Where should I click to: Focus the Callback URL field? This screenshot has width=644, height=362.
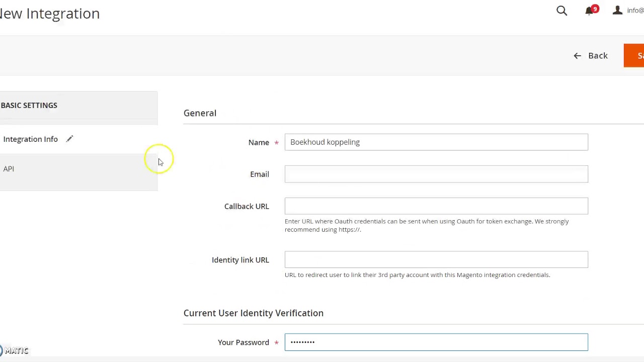pos(436,206)
